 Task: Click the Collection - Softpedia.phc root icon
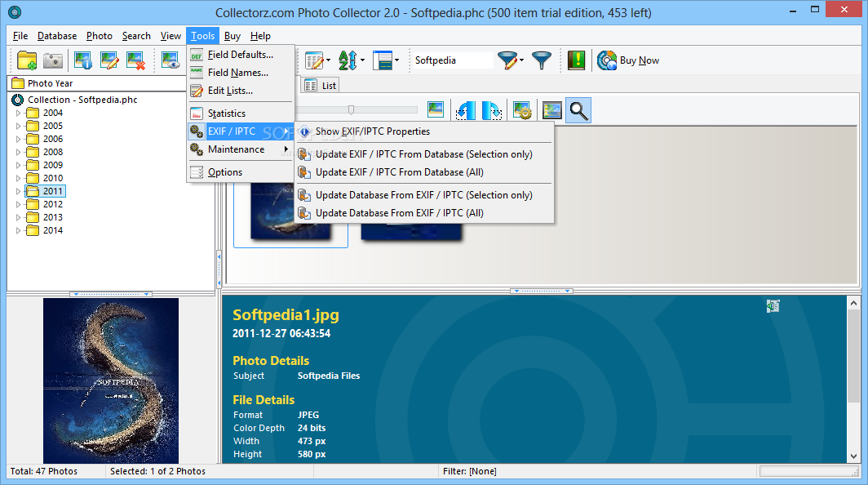pos(18,100)
